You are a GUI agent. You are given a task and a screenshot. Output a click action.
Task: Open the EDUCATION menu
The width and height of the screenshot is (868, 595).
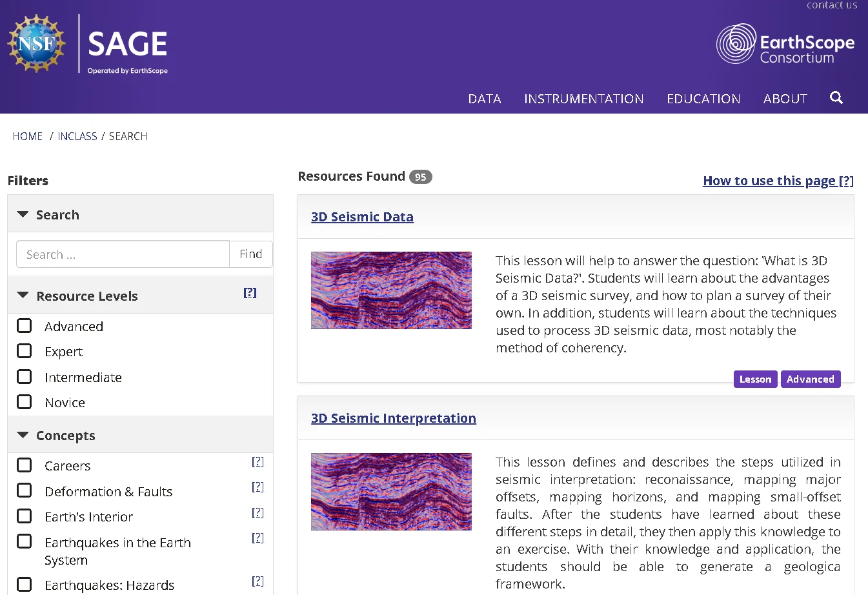[703, 98]
